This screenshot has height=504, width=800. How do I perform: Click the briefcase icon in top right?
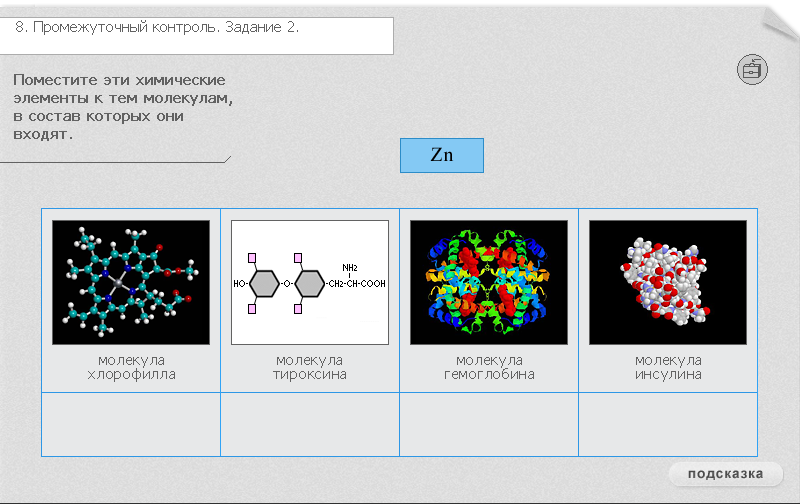coord(752,69)
